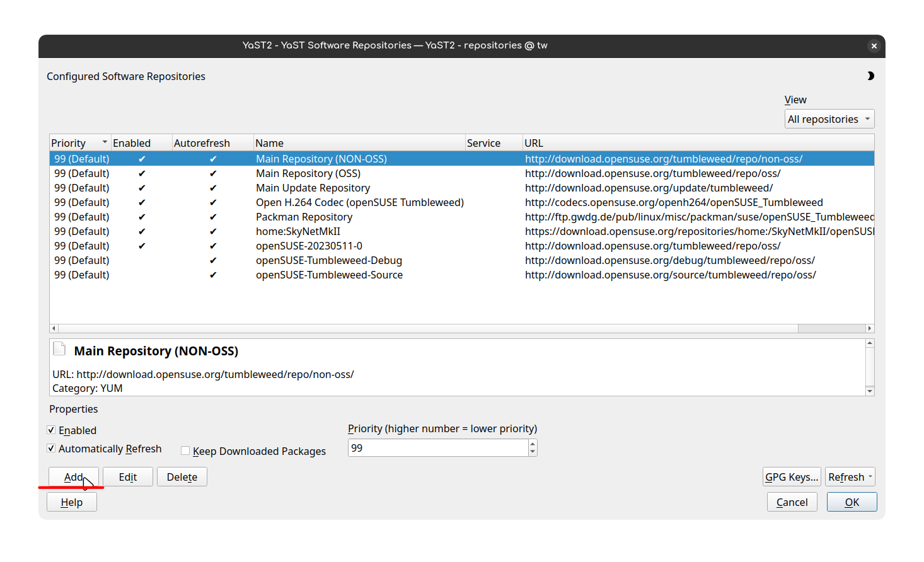Screen dimensions: 924x562
Task: Click enabled checkmark for Packman Repository
Action: 142,217
